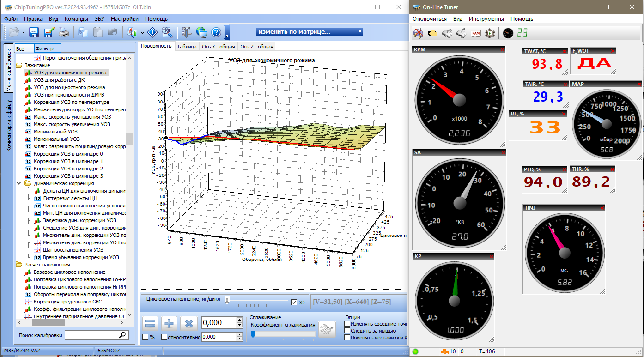
Task: Open the firmware info diamond icon
Action: click(153, 32)
